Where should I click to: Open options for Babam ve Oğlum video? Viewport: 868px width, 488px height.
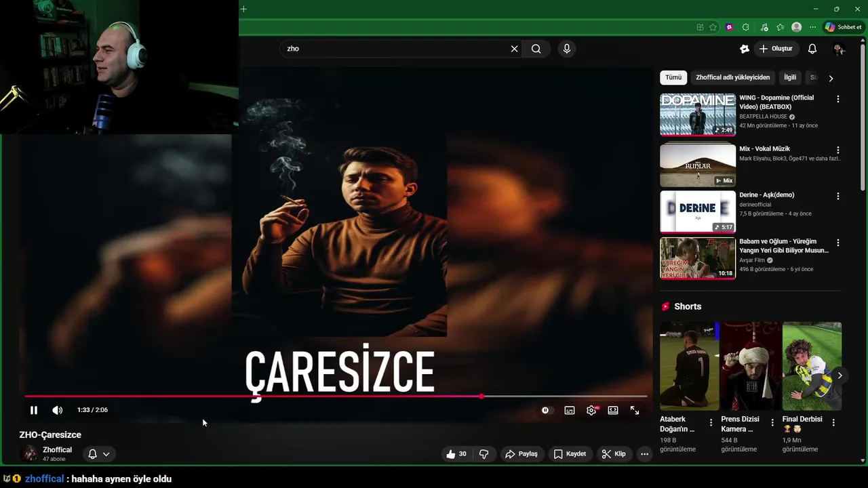(838, 243)
